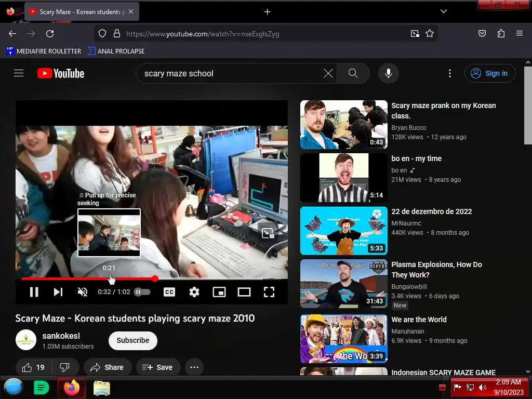Screen dimensions: 532x399
Task: Enter full screen mode
Action: (269, 292)
